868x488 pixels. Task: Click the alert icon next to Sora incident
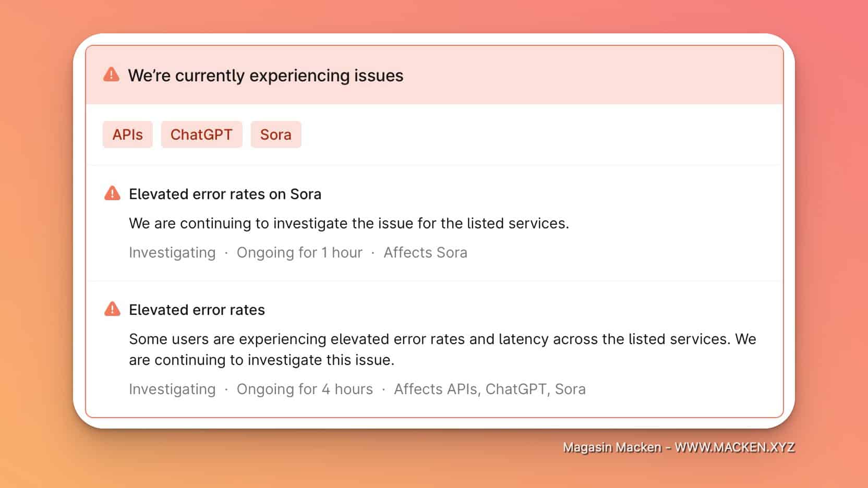click(112, 193)
